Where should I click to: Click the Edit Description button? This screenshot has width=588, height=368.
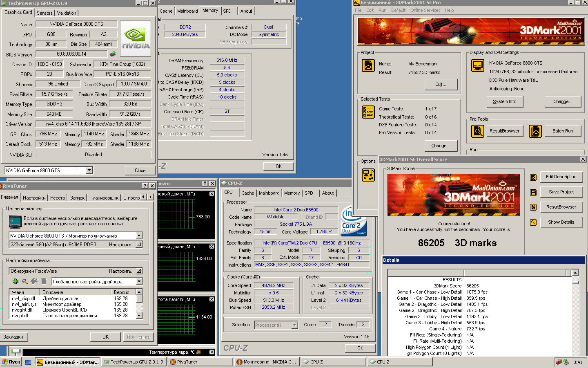point(561,177)
